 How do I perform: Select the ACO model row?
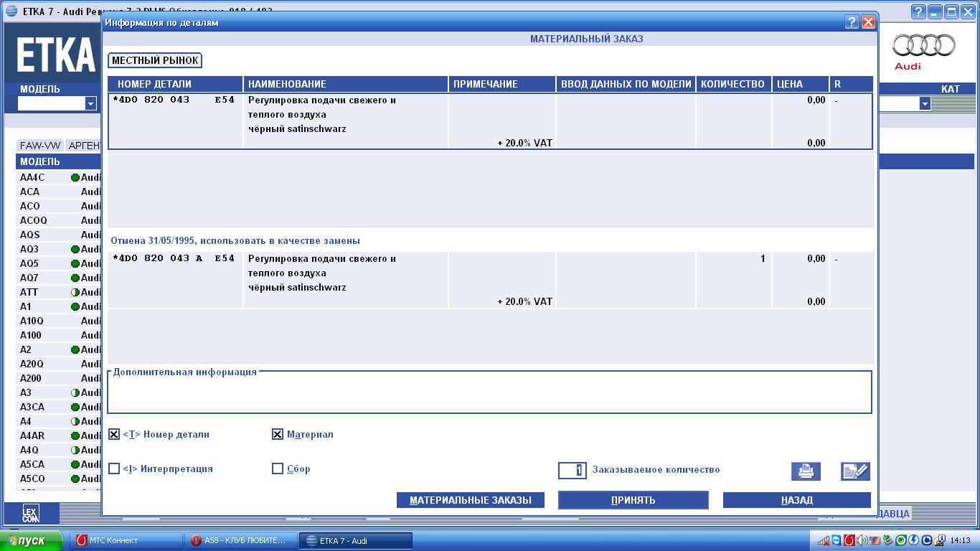tap(59, 206)
